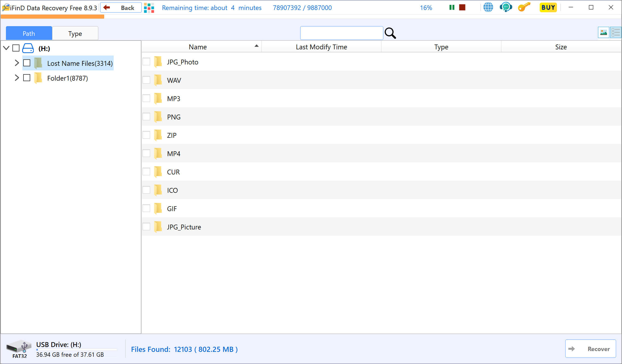Click the Recover button
The height and width of the screenshot is (364, 622).
590,349
